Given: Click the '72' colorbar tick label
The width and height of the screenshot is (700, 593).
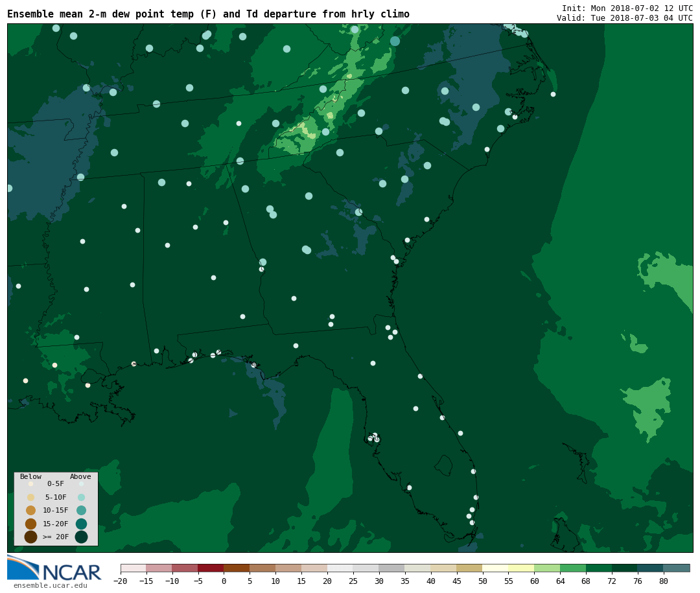Looking at the screenshot, I should click(612, 581).
